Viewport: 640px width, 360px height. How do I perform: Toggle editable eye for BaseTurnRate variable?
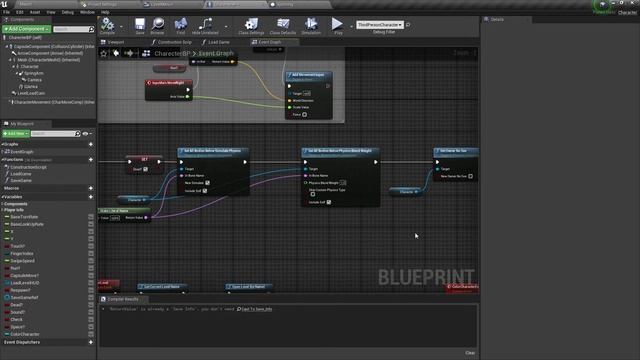pyautogui.click(x=91, y=217)
